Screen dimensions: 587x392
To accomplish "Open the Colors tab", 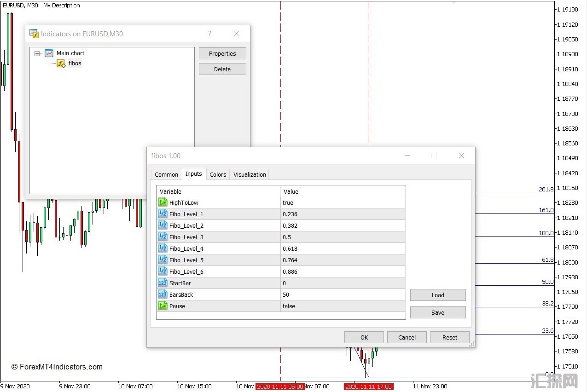I will 218,174.
